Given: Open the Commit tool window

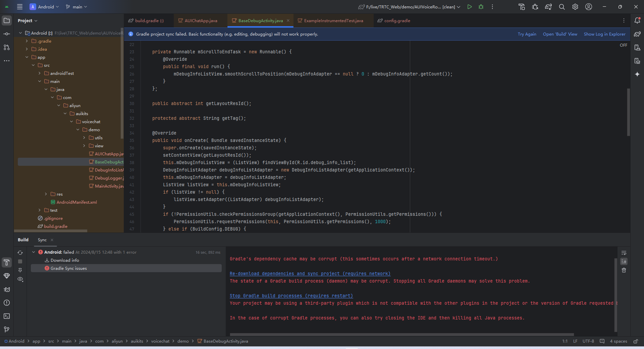Looking at the screenshot, I should (7, 34).
